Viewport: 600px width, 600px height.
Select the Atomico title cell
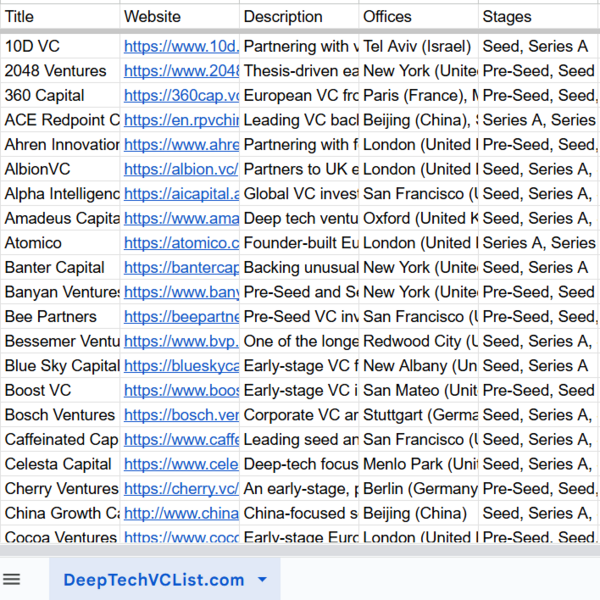pos(60,243)
